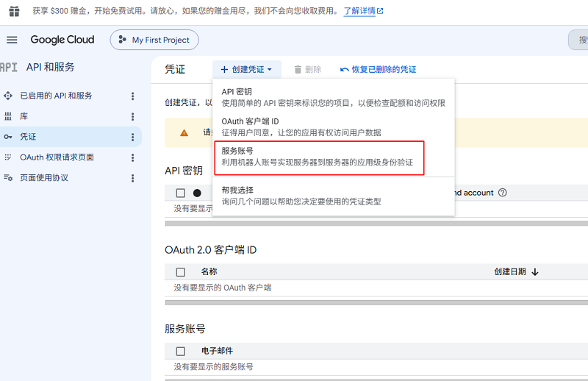The height and width of the screenshot is (381, 588).
Task: Open more options for OAuth 权限请求页面
Action: (132, 157)
